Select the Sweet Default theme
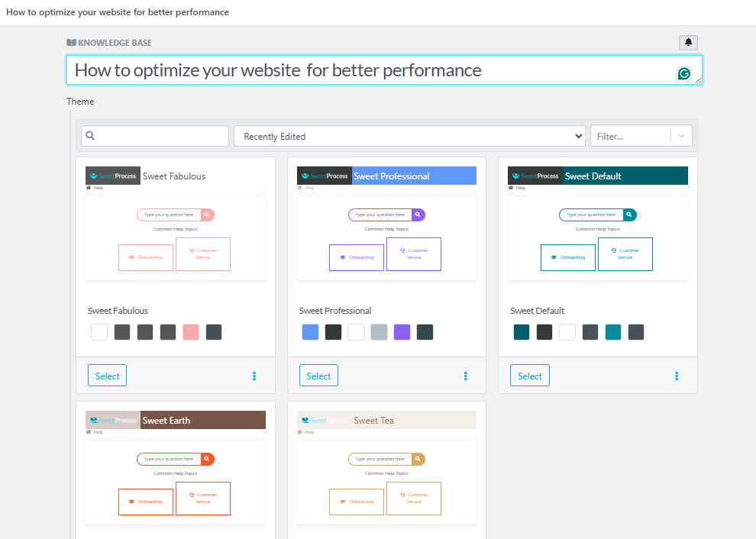The width and height of the screenshot is (756, 539). [x=530, y=376]
